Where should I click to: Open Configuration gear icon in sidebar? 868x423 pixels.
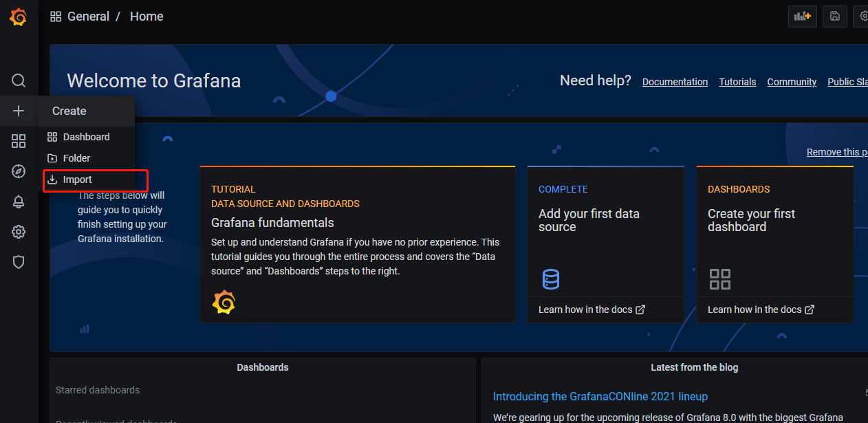coord(19,232)
